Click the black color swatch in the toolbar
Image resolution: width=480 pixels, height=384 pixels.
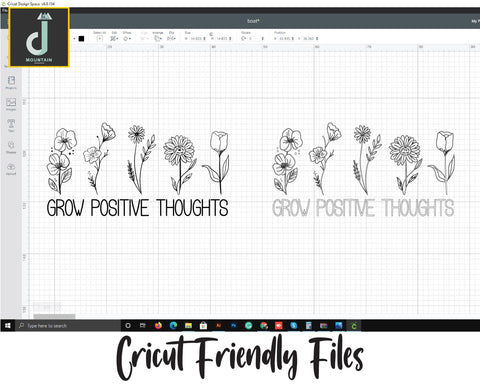[x=81, y=39]
